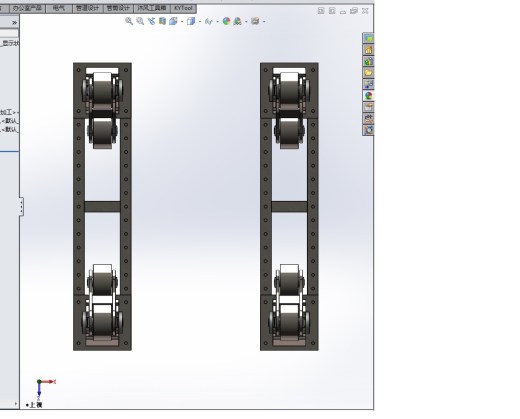Open the Appearances color ball task pane tab
Image resolution: width=520 pixels, height=419 pixels.
click(368, 96)
